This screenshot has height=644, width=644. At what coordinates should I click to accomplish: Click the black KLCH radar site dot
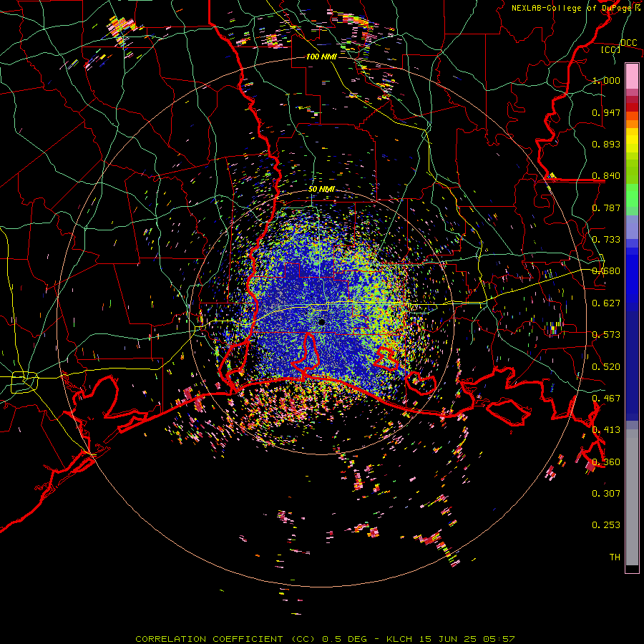click(322, 323)
